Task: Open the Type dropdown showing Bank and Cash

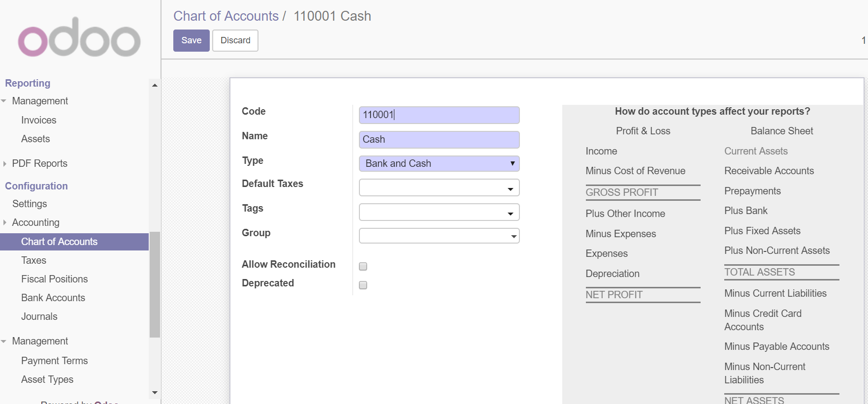Action: pyautogui.click(x=439, y=163)
